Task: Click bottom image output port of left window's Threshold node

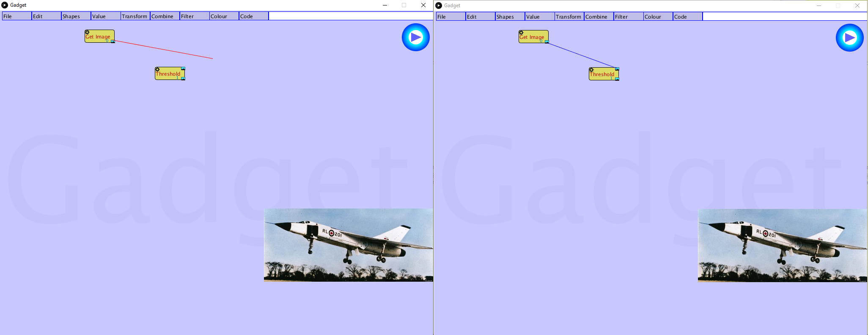Action: 183,79
